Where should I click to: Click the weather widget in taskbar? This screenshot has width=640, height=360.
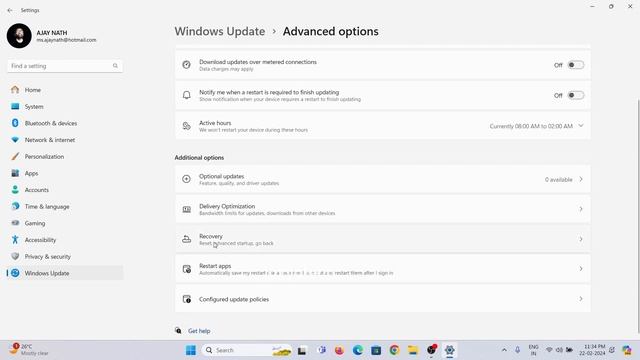(29, 350)
